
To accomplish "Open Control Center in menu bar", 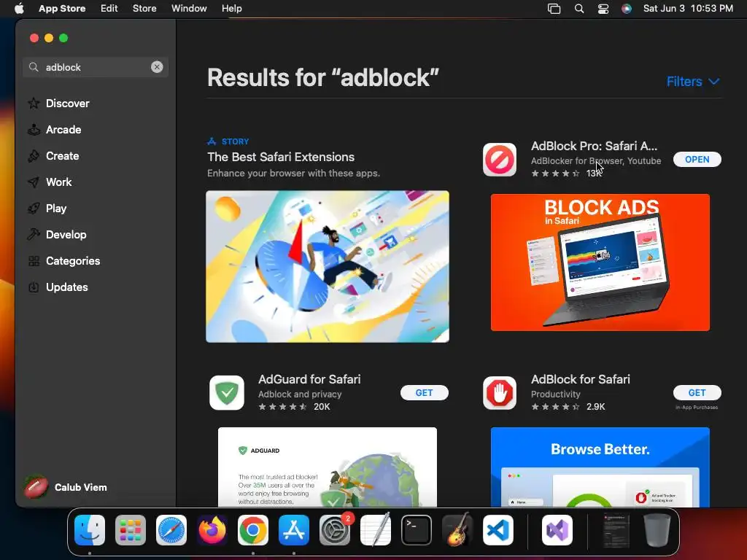I will point(603,8).
